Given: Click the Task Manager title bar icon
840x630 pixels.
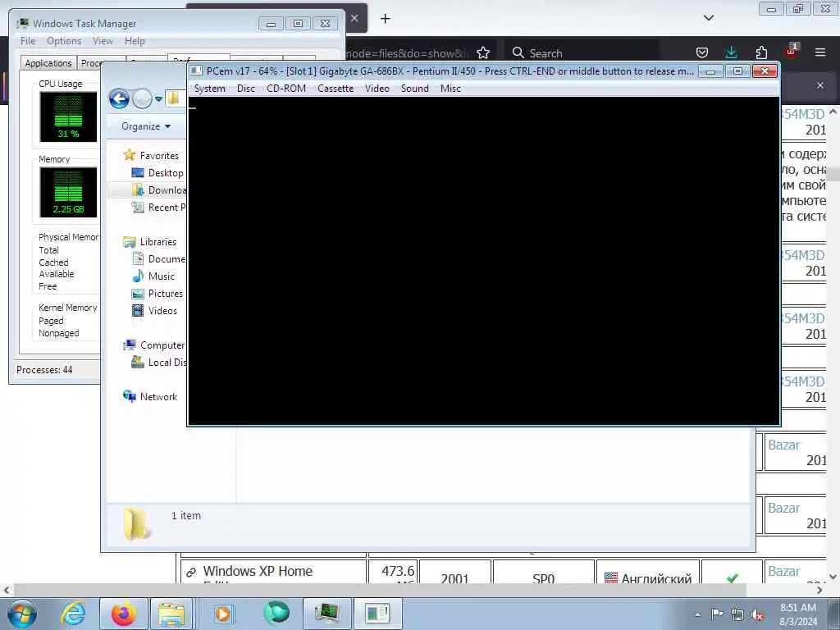Looking at the screenshot, I should coord(22,24).
